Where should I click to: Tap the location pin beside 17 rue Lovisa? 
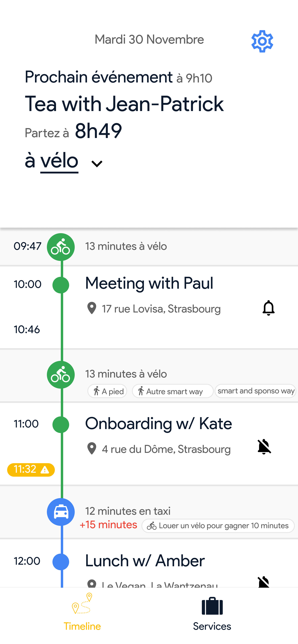tap(92, 308)
